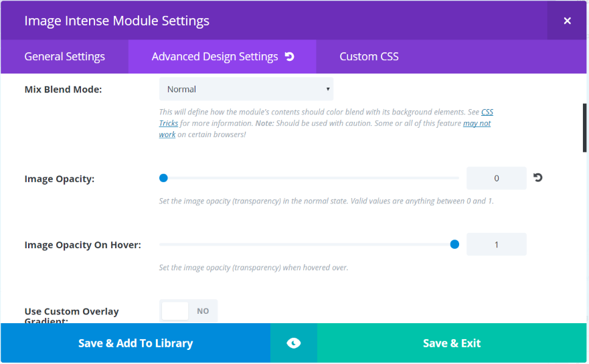Toggle Use Custom Overlay Gradient switch
589x364 pixels.
[188, 310]
